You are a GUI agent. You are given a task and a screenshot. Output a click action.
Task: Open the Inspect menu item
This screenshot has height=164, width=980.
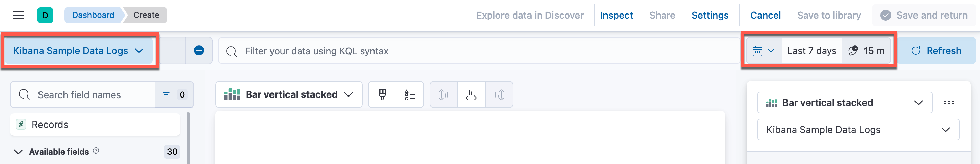(x=616, y=15)
